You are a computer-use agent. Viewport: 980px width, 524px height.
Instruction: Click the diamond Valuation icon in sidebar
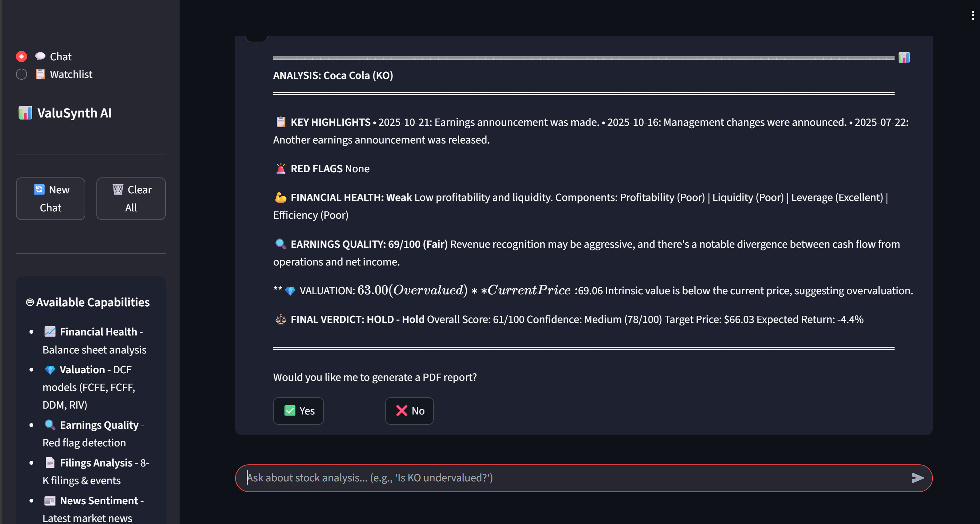(x=50, y=370)
